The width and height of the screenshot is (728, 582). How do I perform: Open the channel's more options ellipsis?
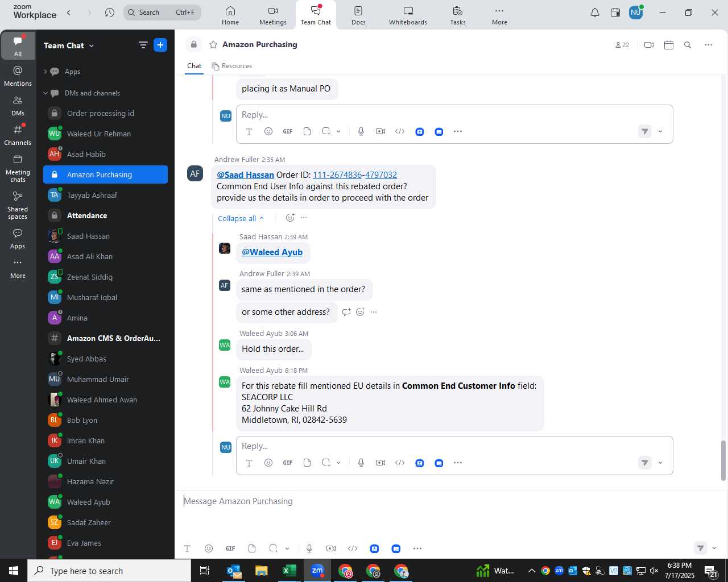tap(709, 45)
